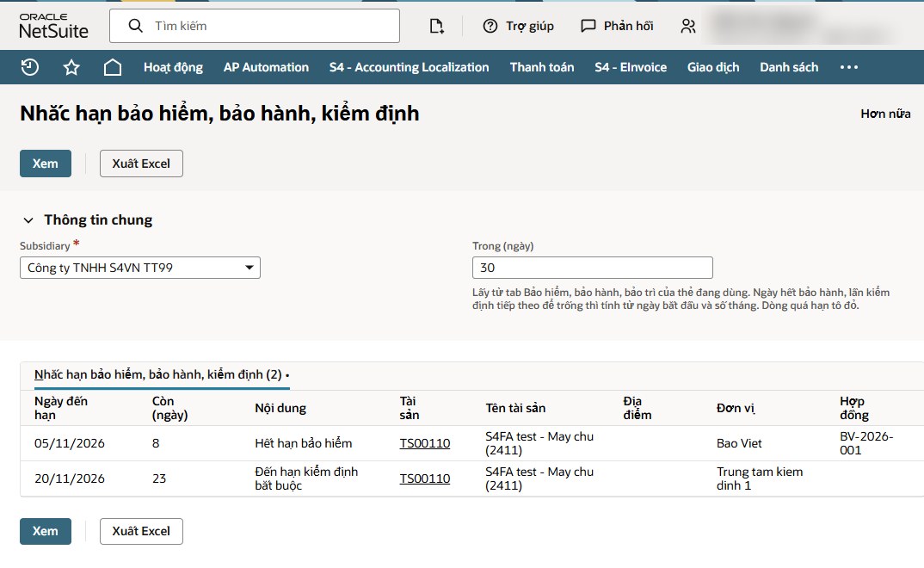Open the Subsidiary dropdown
Screen dimensions: 924x568
click(x=140, y=268)
